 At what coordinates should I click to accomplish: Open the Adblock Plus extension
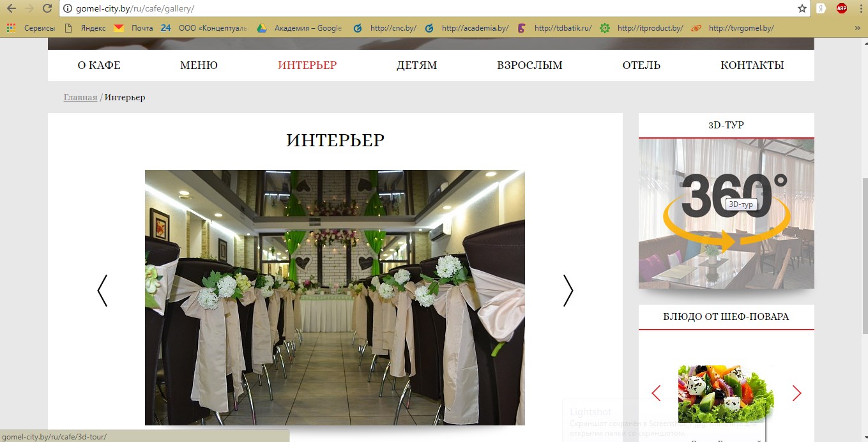(x=842, y=9)
